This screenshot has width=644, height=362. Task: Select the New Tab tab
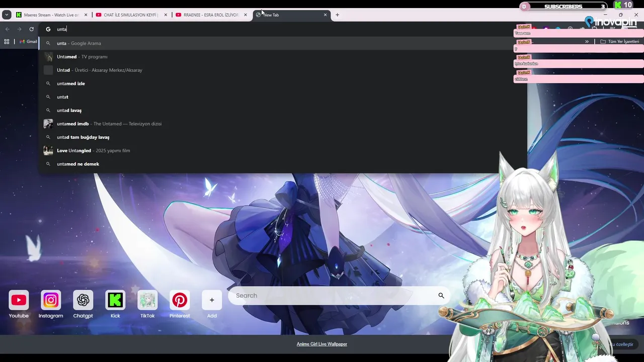291,15
